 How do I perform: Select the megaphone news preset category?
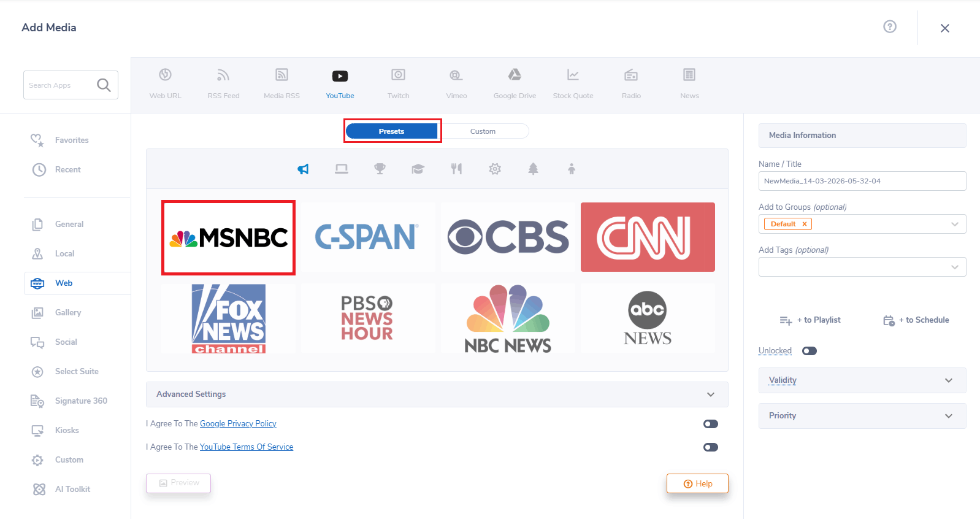[303, 169]
